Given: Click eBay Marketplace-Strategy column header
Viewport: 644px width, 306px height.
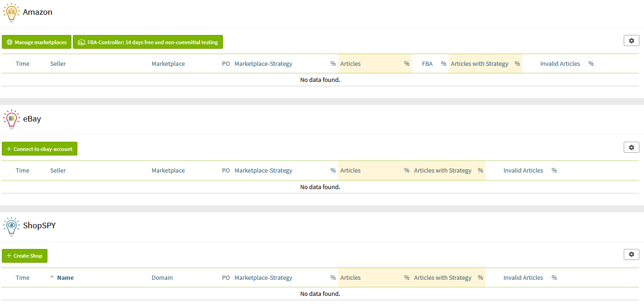Looking at the screenshot, I should pyautogui.click(x=263, y=170).
